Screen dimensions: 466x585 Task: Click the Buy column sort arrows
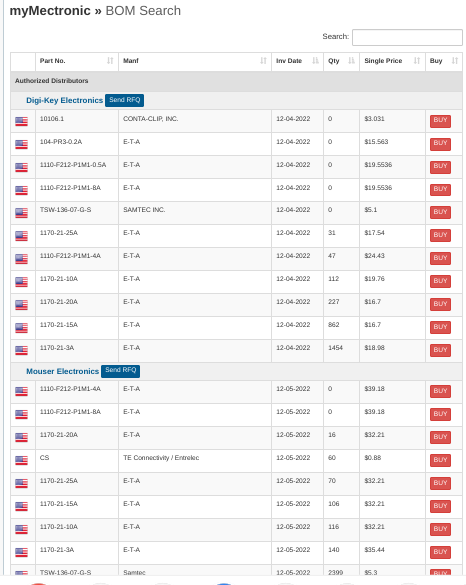[454, 61]
